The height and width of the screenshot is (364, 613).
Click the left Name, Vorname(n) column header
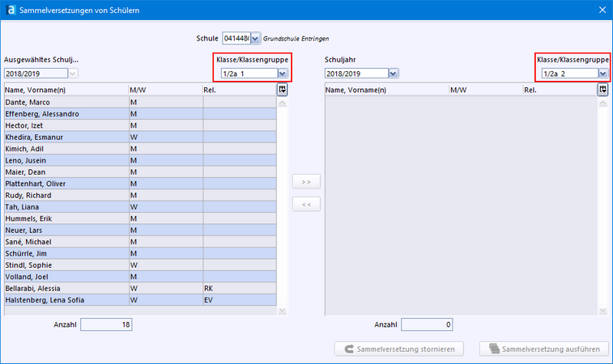(x=65, y=91)
